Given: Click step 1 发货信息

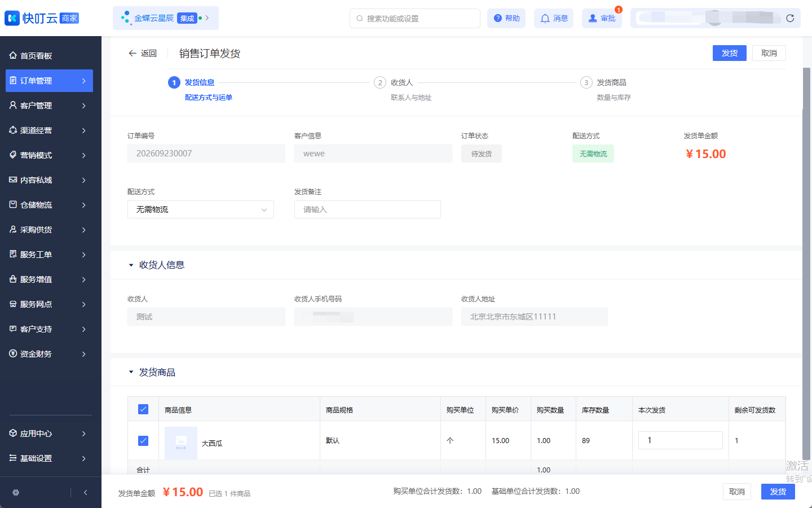Looking at the screenshot, I should [x=200, y=82].
